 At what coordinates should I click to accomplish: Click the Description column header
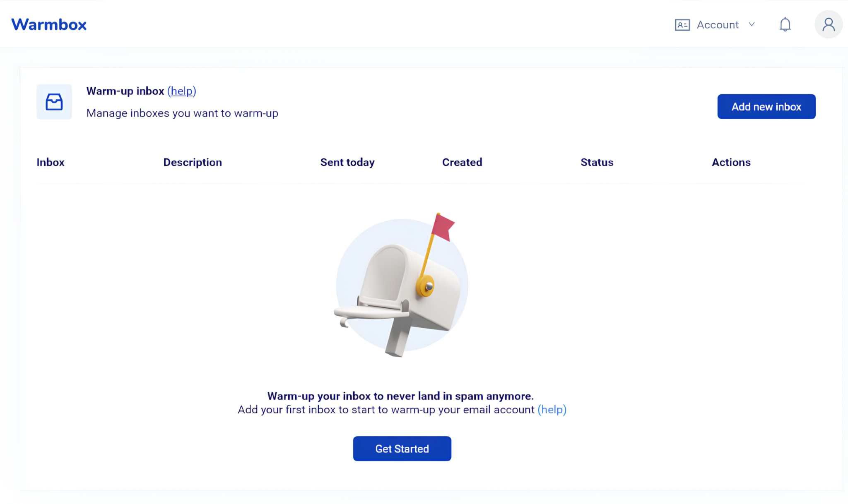click(193, 162)
